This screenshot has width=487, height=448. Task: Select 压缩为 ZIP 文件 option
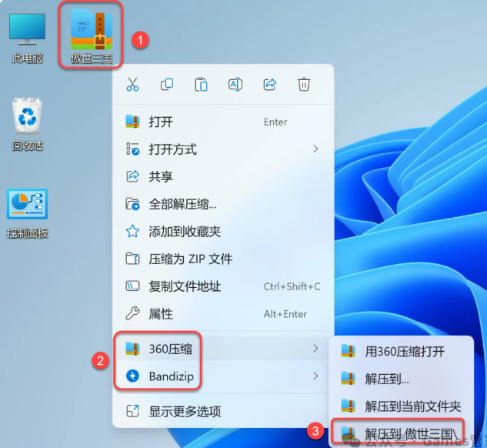pos(190,259)
